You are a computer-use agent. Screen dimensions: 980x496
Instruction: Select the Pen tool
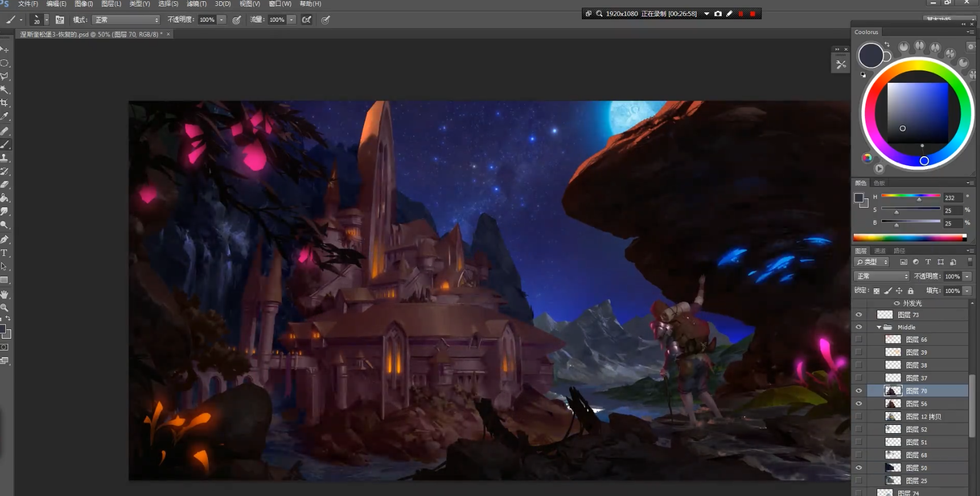pos(4,239)
